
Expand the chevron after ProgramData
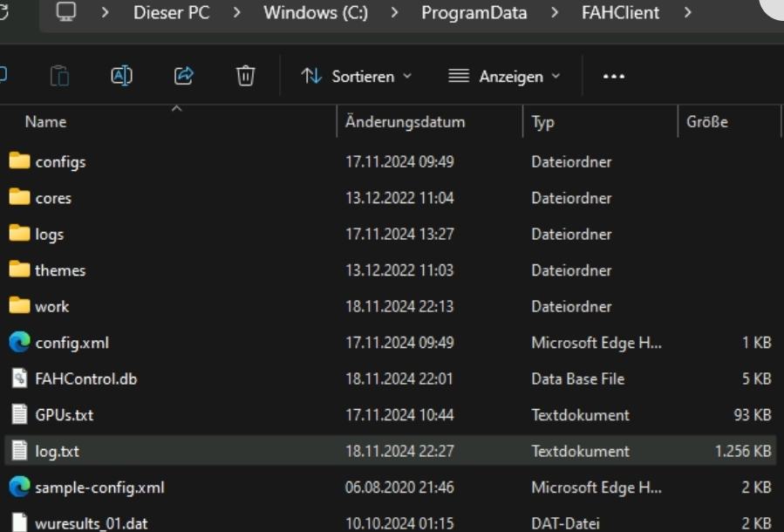click(555, 12)
